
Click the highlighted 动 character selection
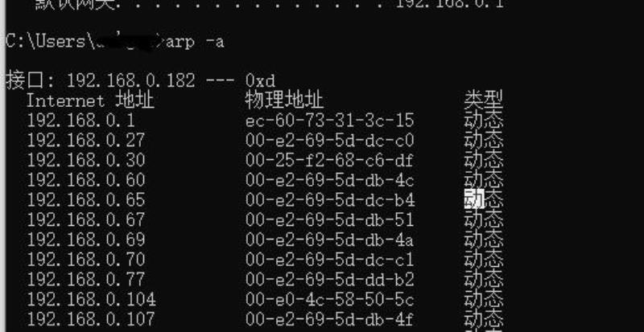pos(474,199)
